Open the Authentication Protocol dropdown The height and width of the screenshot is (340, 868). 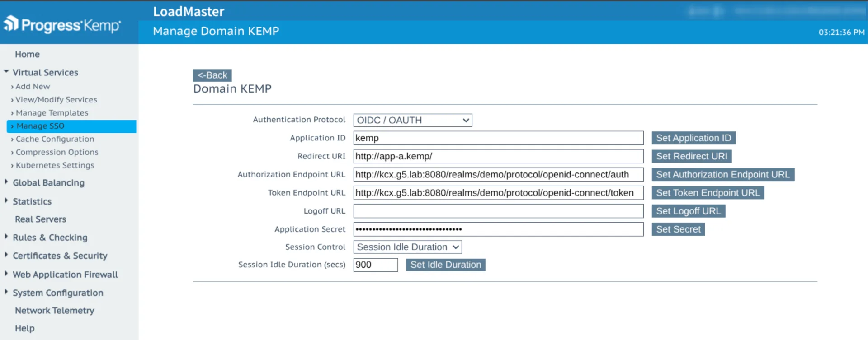(x=412, y=120)
